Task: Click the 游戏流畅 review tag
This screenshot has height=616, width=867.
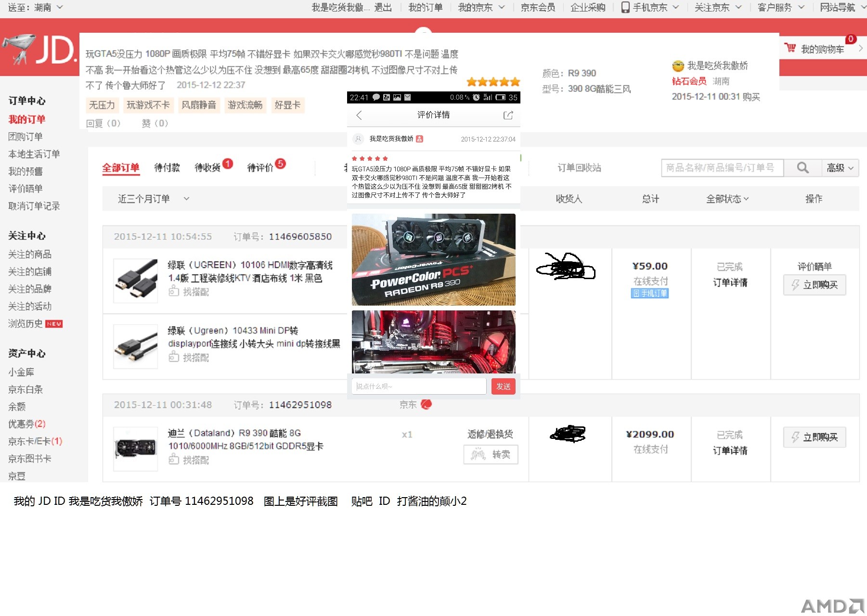Action: tap(245, 105)
